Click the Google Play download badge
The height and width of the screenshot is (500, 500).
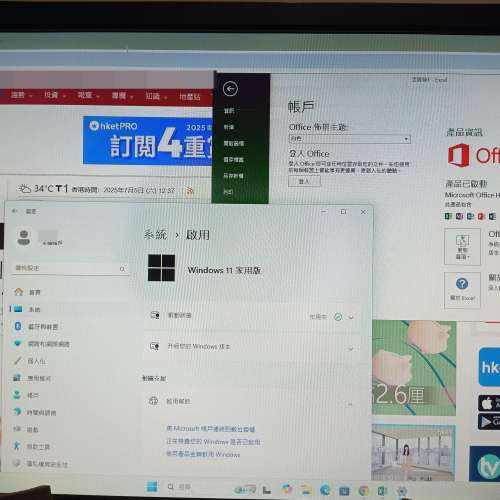click(489, 422)
